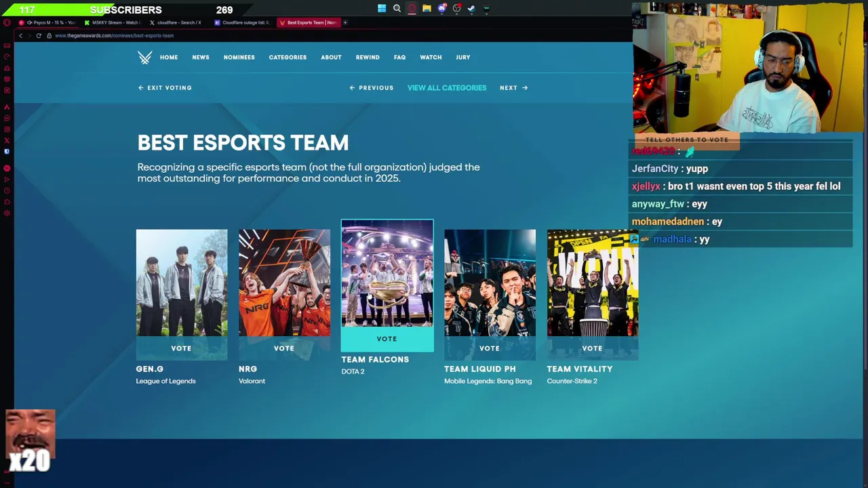Click the address bar URL

click(114, 35)
